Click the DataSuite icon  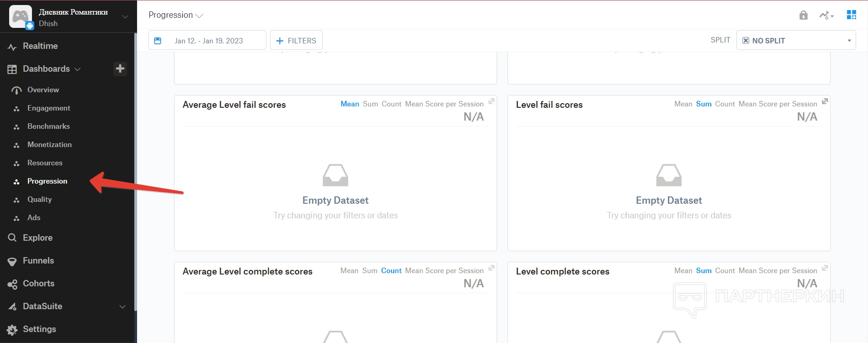[12, 306]
